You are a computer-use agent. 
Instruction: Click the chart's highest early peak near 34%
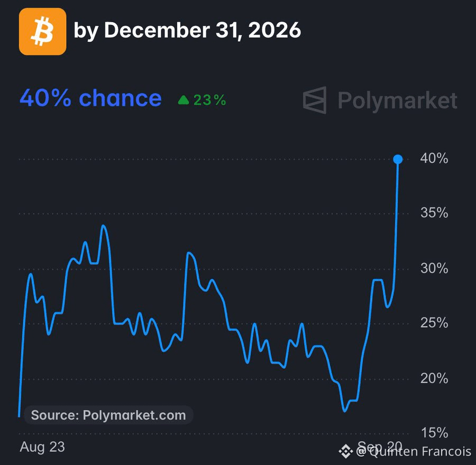pos(104,226)
